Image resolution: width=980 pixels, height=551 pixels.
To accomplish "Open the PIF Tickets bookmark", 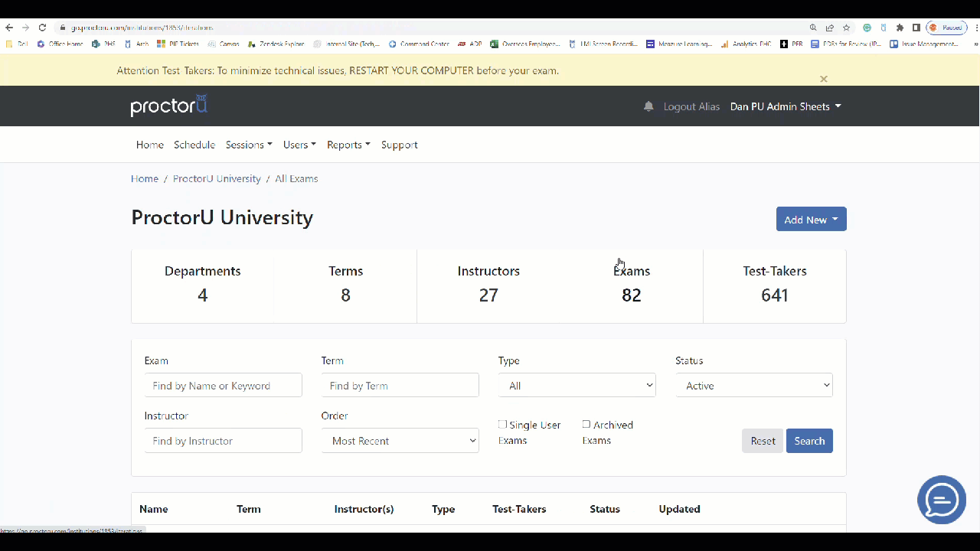I will [x=178, y=44].
